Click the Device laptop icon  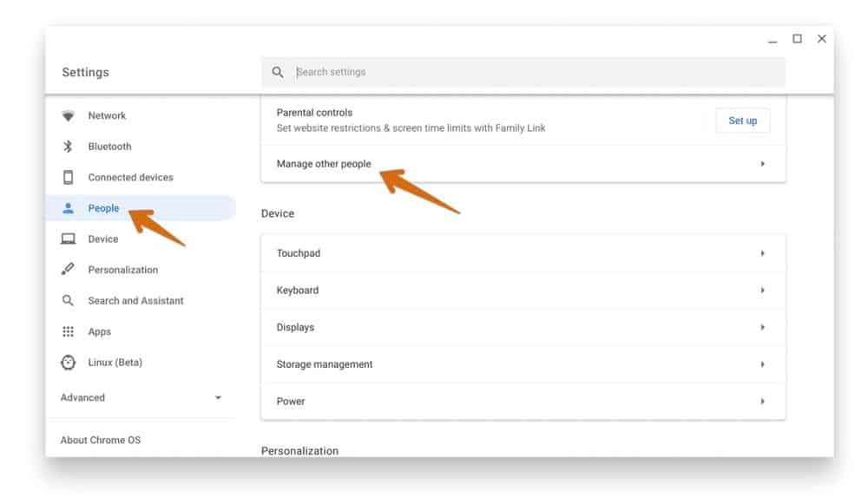pos(68,239)
